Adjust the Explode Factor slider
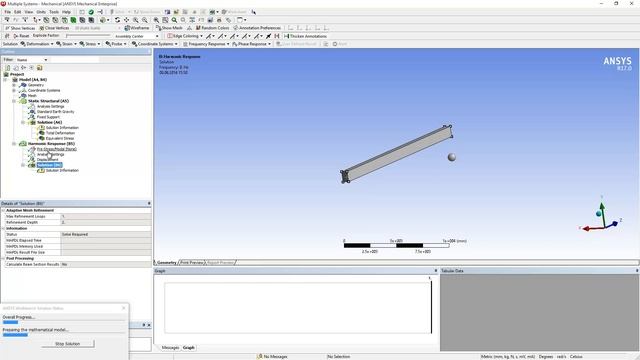Screen dimensions: 640x360 (88, 36)
